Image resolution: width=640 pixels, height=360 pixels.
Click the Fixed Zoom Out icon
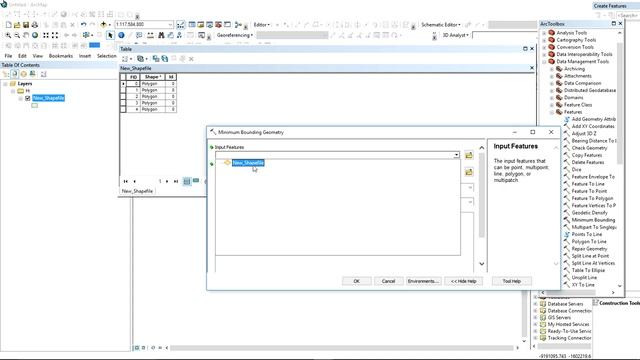[x=55, y=36]
